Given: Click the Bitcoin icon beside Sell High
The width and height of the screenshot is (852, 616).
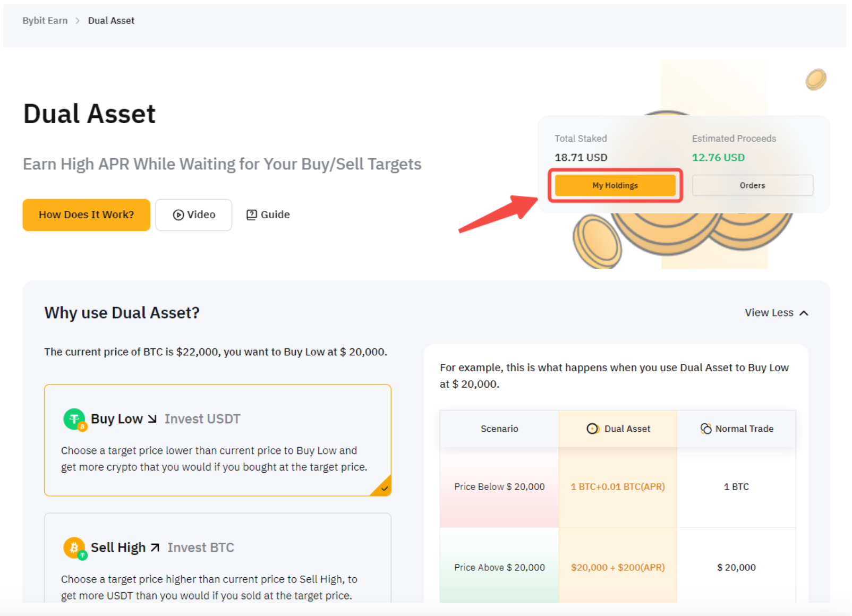Looking at the screenshot, I should 74,547.
